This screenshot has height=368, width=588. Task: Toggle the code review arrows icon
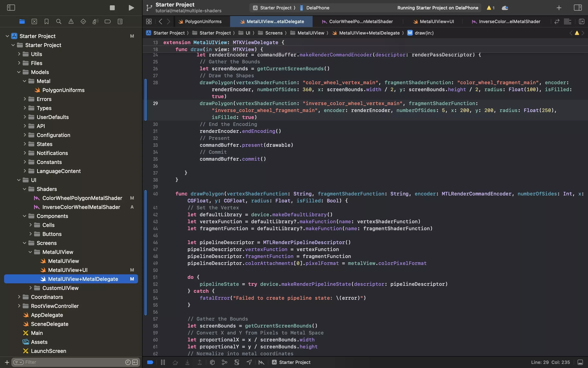pyautogui.click(x=557, y=21)
